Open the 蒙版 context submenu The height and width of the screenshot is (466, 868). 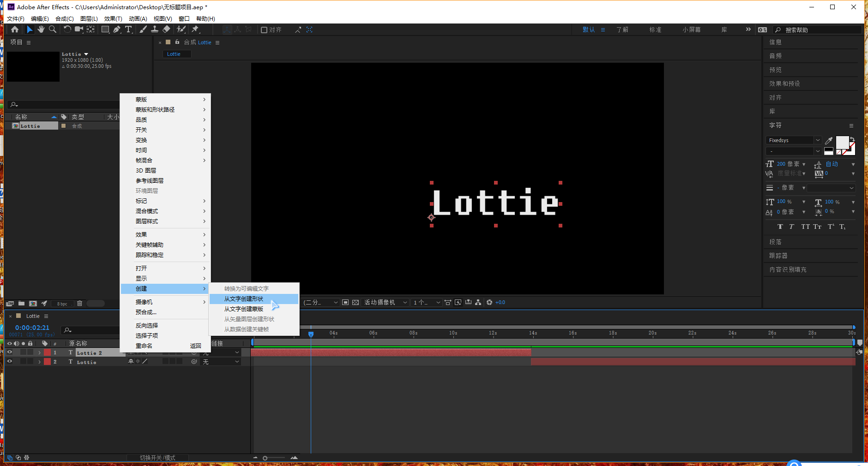[165, 100]
